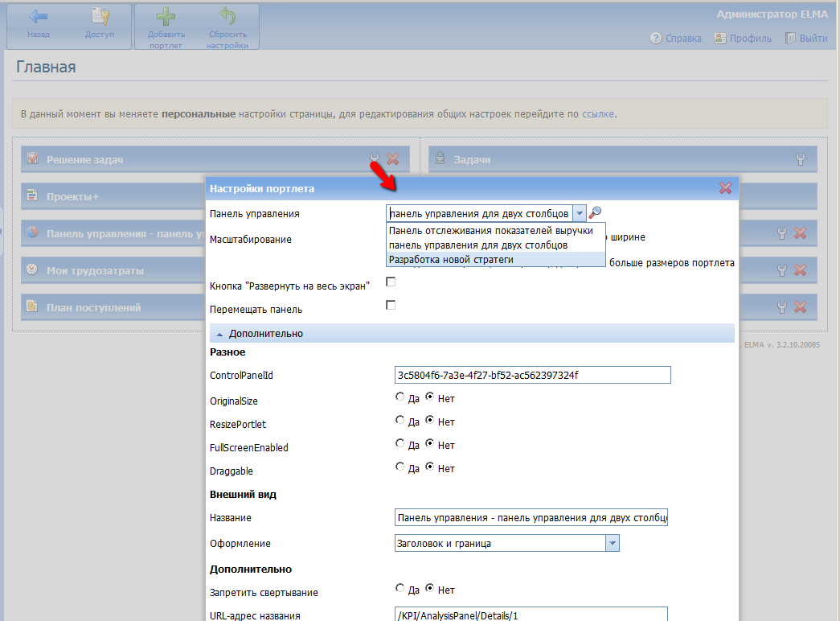Open the Панель управления dropdown arrow
This screenshot has height=621, width=840.
pyautogui.click(x=580, y=213)
